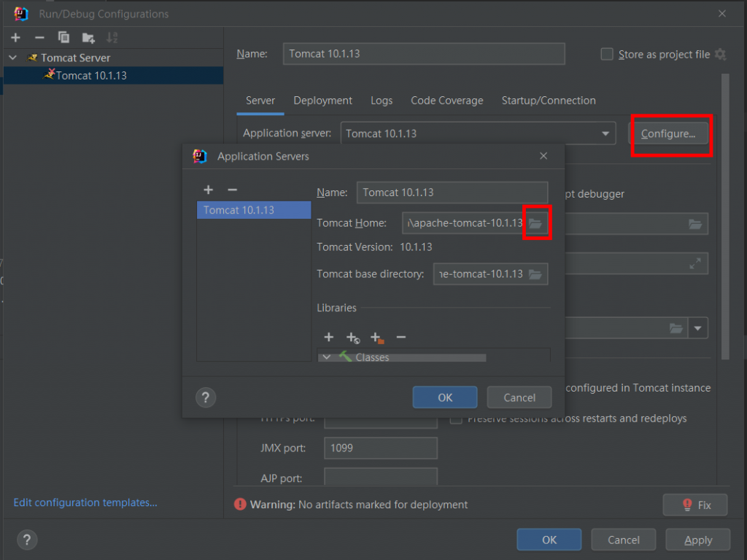This screenshot has height=560, width=747.
Task: Click the server Name field in Application Servers
Action: (452, 192)
